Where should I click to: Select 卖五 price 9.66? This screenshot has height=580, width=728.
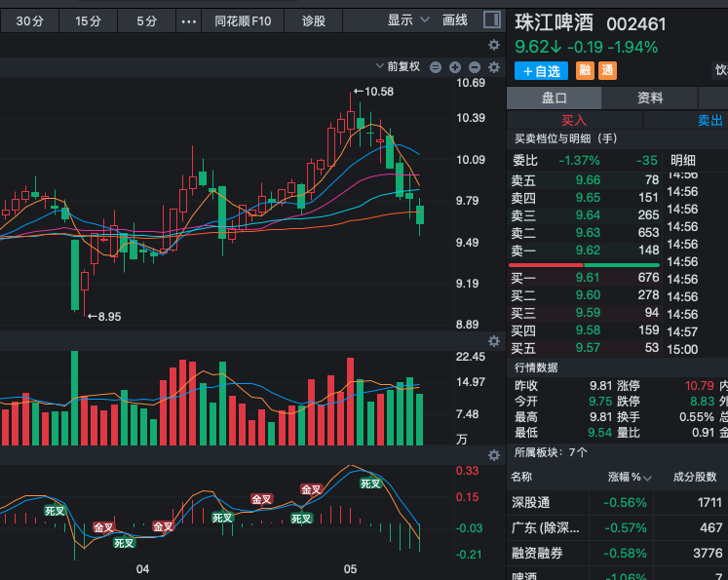click(x=588, y=180)
